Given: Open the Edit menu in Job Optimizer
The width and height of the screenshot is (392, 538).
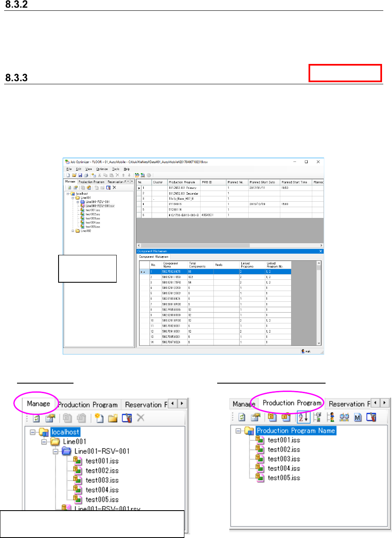Looking at the screenshot, I should [78, 169].
